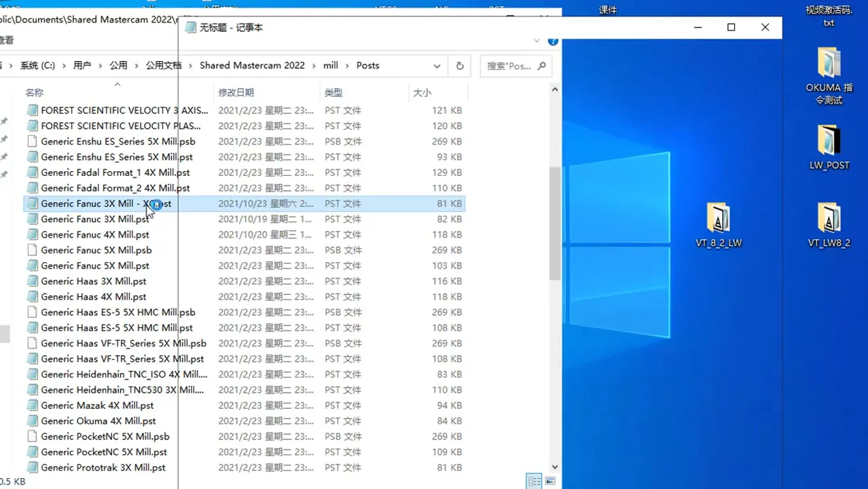The width and height of the screenshot is (868, 489).
Task: Click the file icon of Generic Fanuc 3X Mill.pst
Action: coord(32,219)
